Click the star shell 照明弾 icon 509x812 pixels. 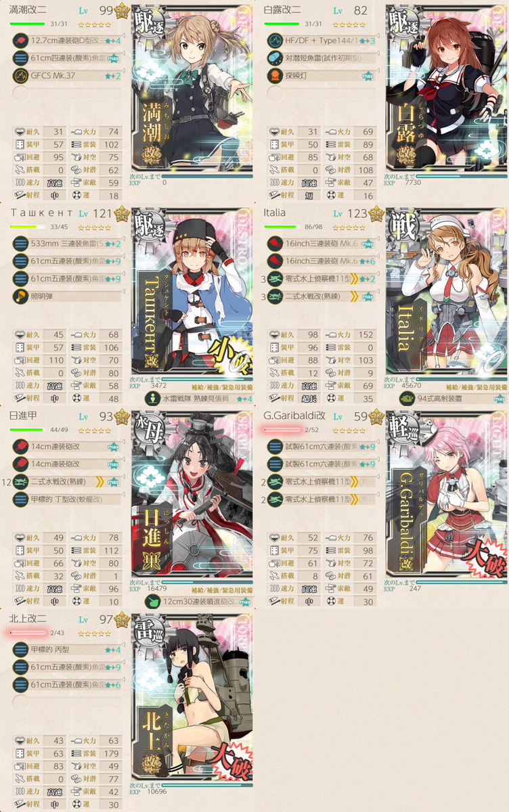pos(20,296)
